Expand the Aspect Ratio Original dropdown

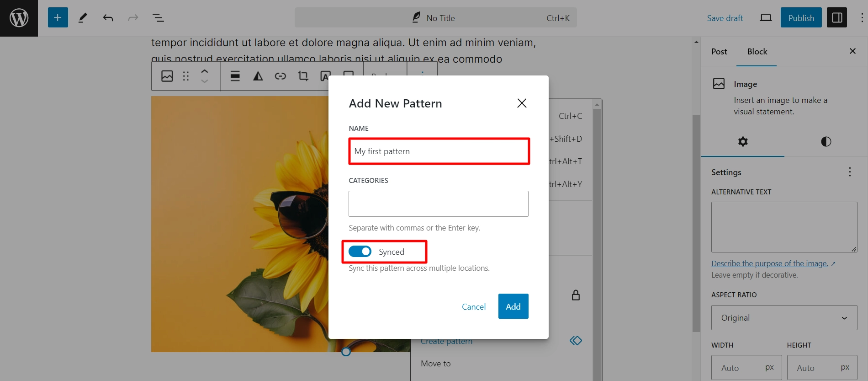(784, 318)
